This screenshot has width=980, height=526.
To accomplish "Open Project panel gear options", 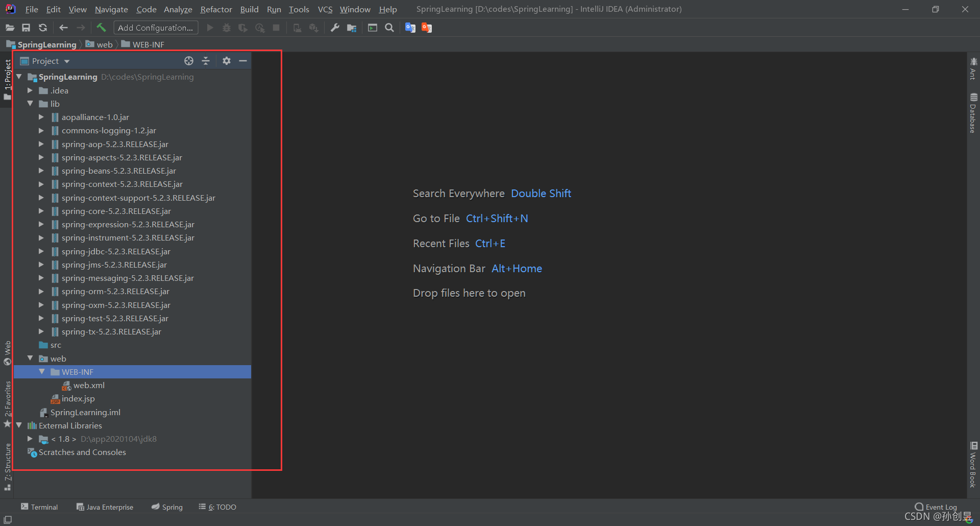I will click(x=227, y=61).
